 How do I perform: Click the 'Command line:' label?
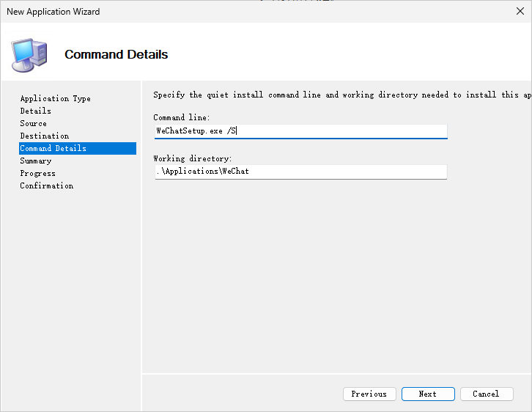[182, 117]
